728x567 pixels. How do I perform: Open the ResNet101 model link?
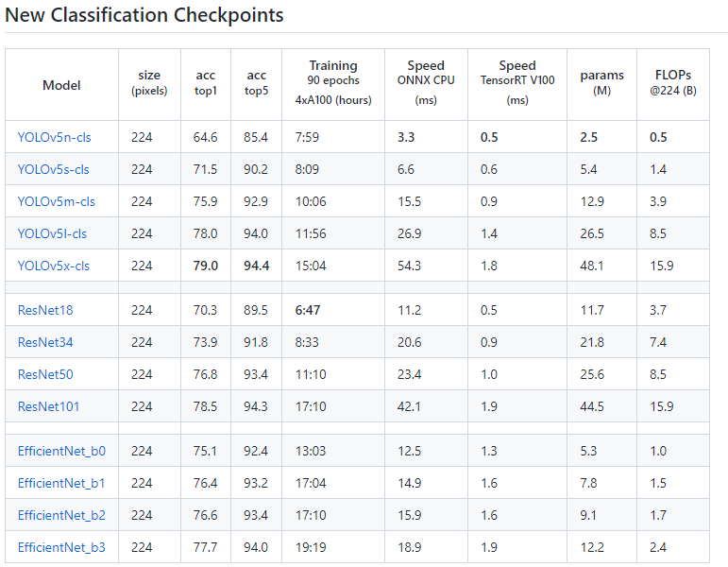point(49,406)
